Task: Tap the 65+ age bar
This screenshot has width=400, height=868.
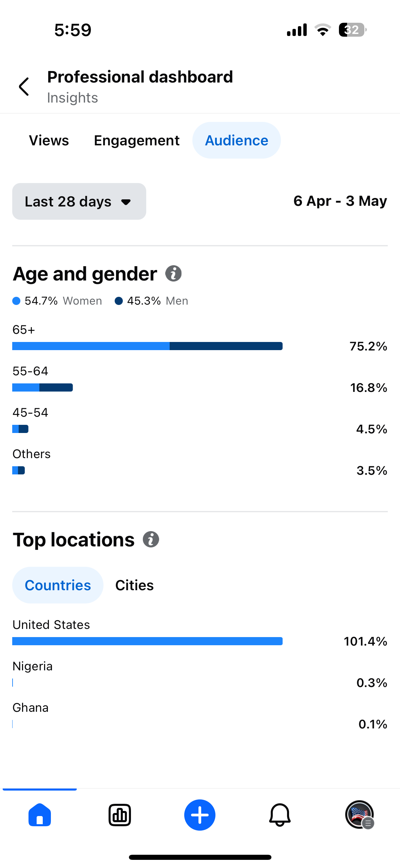Action: tap(147, 346)
